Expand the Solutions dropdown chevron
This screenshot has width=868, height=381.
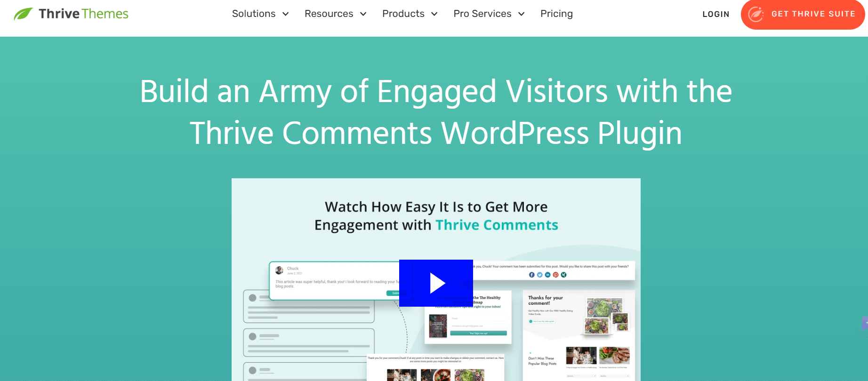coord(285,14)
